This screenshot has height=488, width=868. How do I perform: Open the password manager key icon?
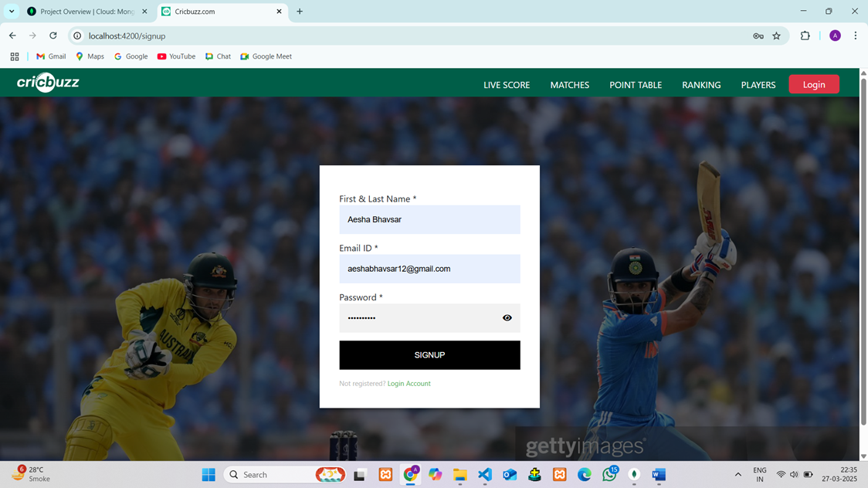tap(758, 36)
